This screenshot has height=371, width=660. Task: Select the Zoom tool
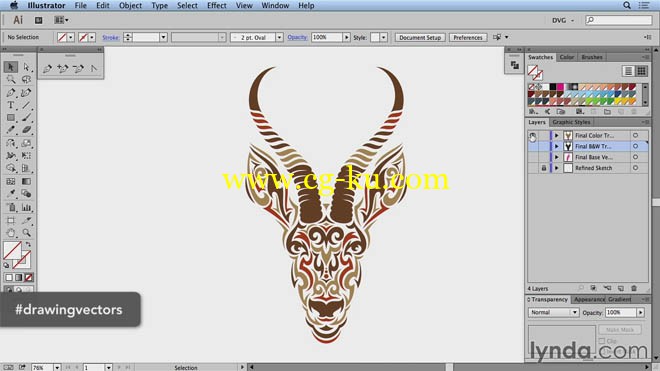[27, 233]
